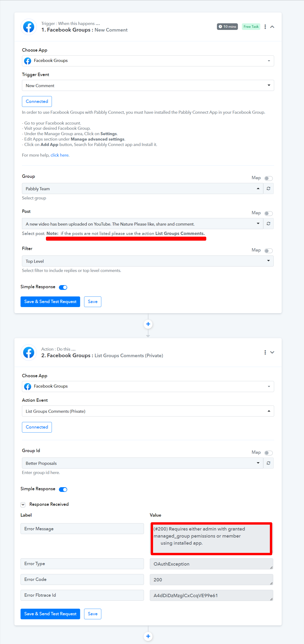Open the Action Event dropdown showing List Groups Comments
Screen dimensions: 304x644
tap(148, 411)
